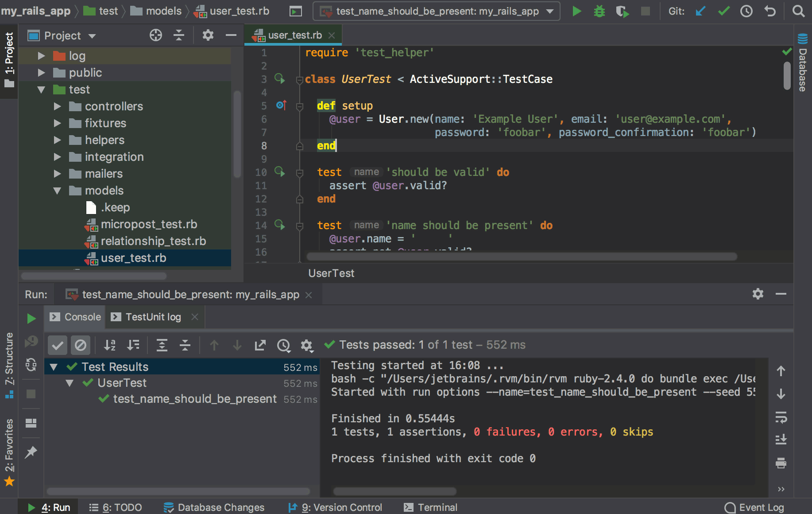Start debugging with the bug icon

599,11
